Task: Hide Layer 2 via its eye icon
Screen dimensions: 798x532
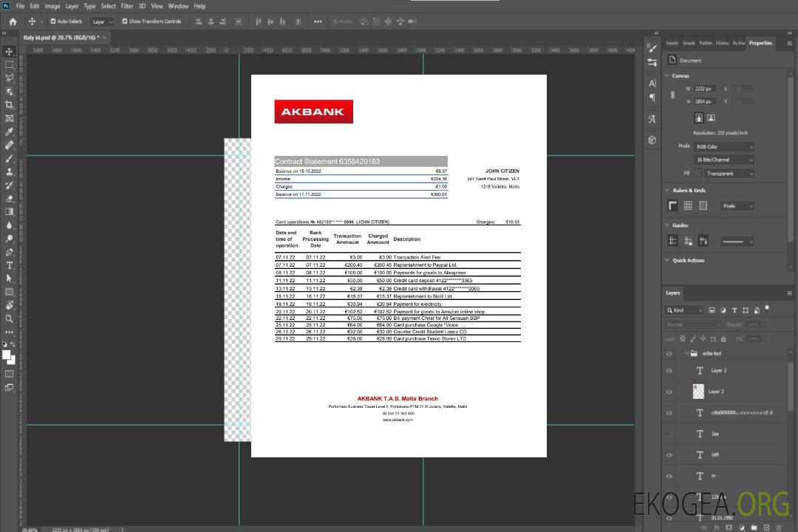Action: (x=669, y=371)
